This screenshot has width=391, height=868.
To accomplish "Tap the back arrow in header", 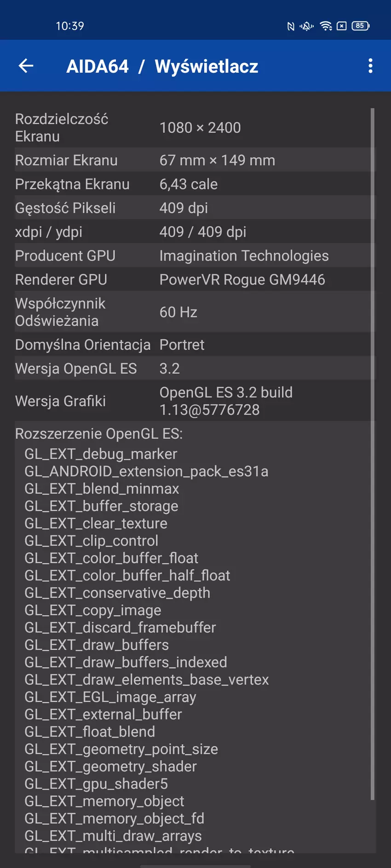I will tap(26, 66).
